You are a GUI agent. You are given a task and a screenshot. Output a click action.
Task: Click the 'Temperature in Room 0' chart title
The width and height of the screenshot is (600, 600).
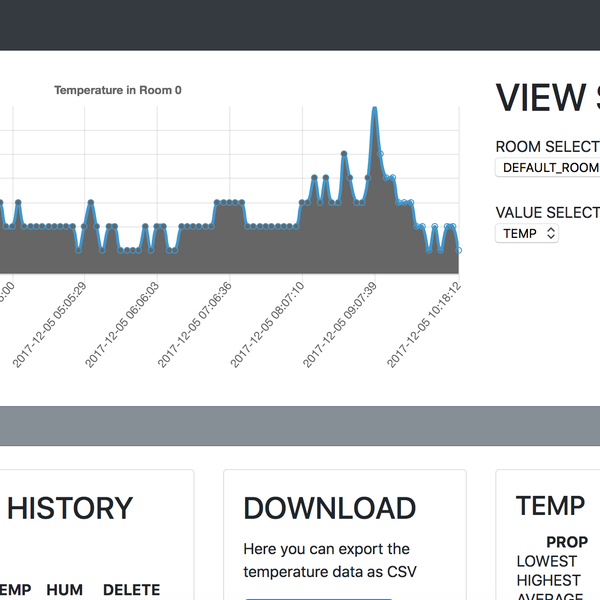click(118, 90)
